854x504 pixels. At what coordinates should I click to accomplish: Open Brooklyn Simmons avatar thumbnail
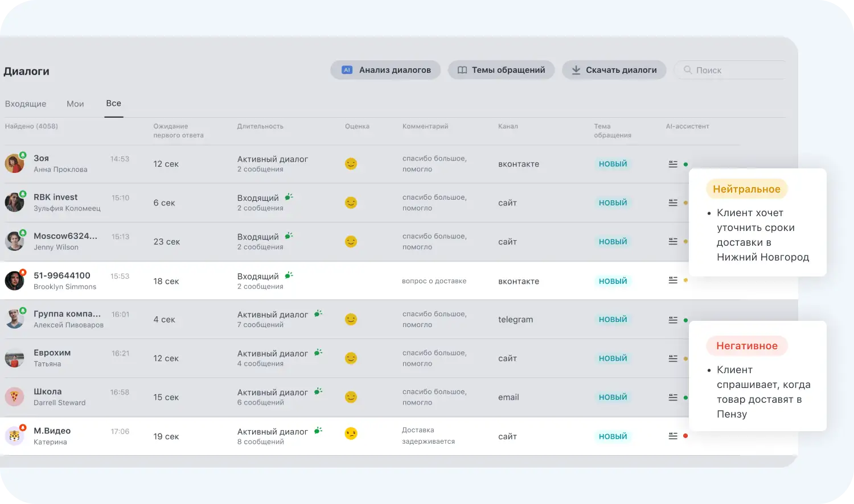pos(14,280)
